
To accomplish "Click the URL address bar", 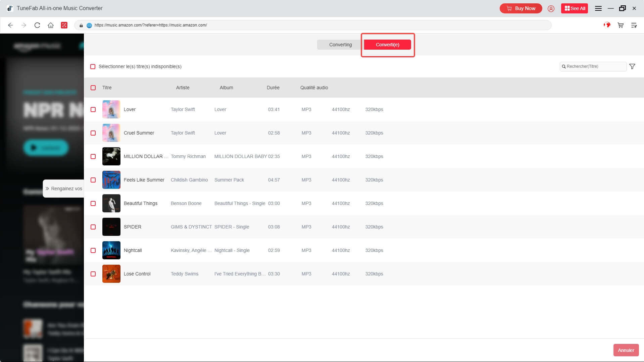I will 313,25.
